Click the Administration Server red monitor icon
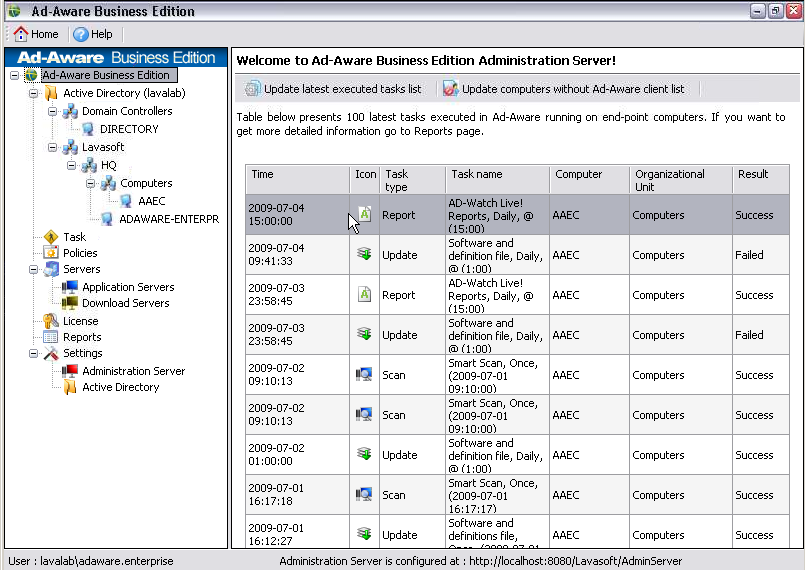The width and height of the screenshot is (805, 570). pyautogui.click(x=70, y=371)
